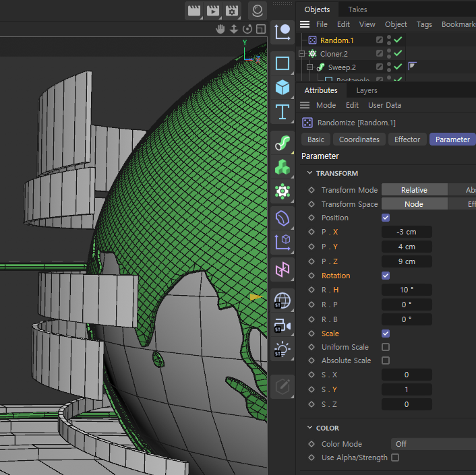The width and height of the screenshot is (476, 475).
Task: Open the Object Manager hamburger menu
Action: click(305, 24)
